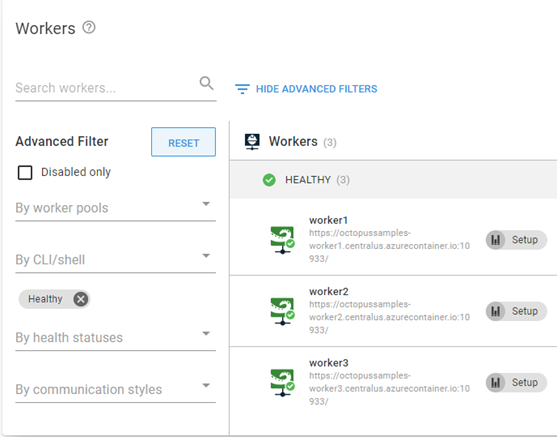
Task: Click the green HEALTHY checkmark icon
Action: point(269,180)
